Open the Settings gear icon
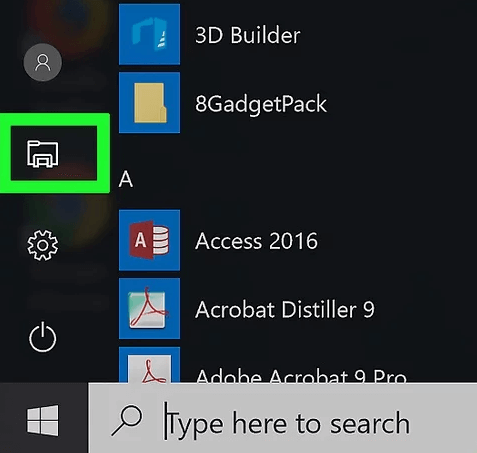The image size is (477, 453). [x=43, y=245]
